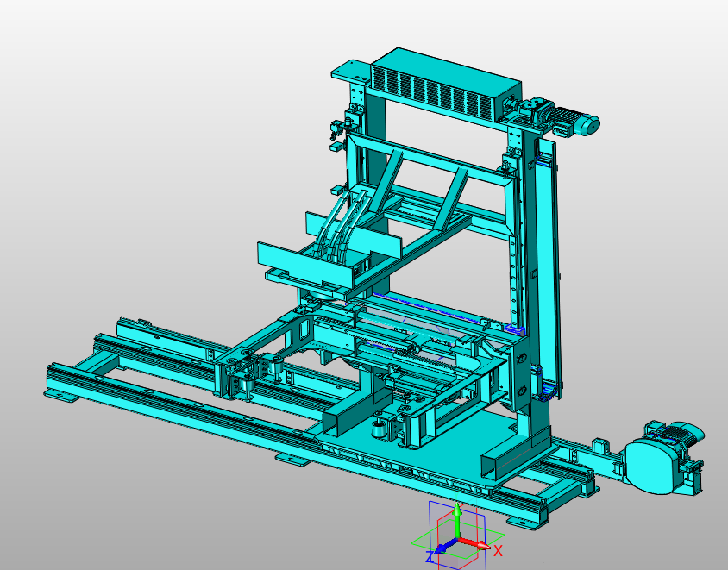This screenshot has height=570, width=728.
Task: Click the blue Z-axis arrow on the triad
Action: 446,547
